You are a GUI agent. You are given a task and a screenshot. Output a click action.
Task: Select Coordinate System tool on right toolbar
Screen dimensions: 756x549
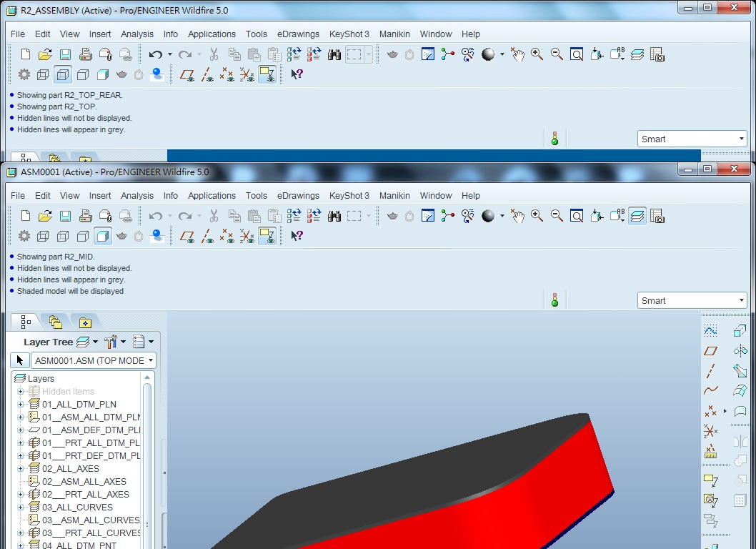711,431
